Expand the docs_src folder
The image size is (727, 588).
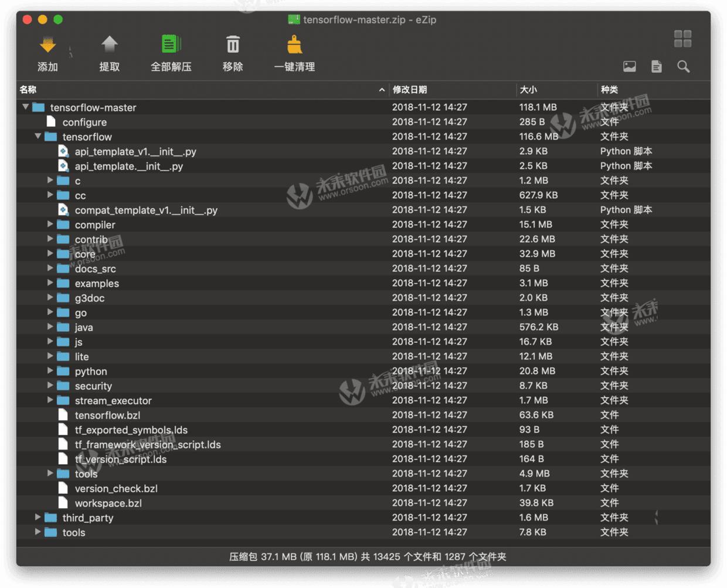point(50,268)
